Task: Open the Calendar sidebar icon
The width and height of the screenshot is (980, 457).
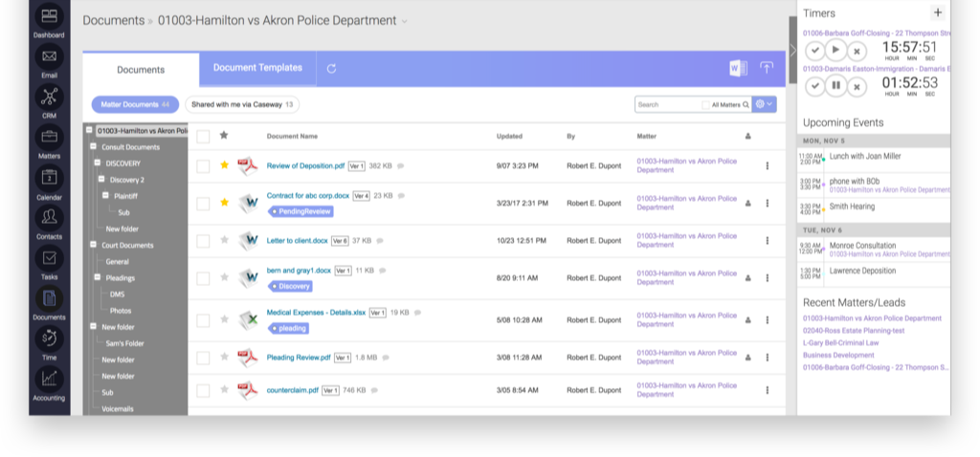Action: tap(49, 177)
